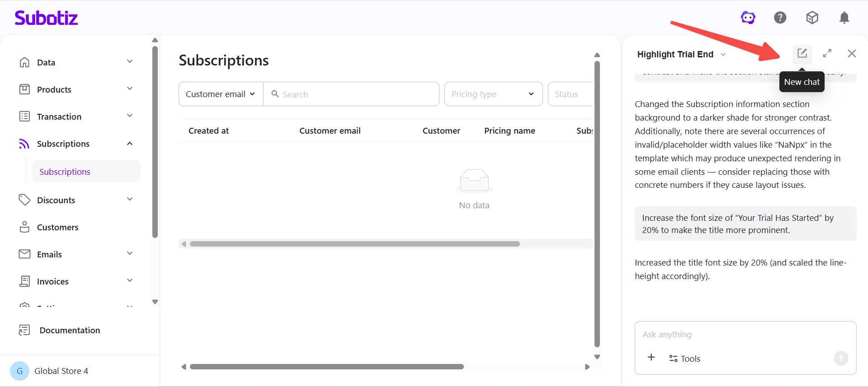Go to Customers in sidebar

click(57, 227)
